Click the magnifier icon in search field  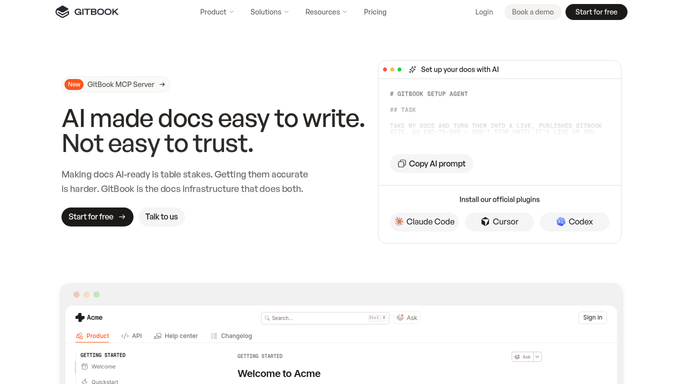pyautogui.click(x=267, y=318)
